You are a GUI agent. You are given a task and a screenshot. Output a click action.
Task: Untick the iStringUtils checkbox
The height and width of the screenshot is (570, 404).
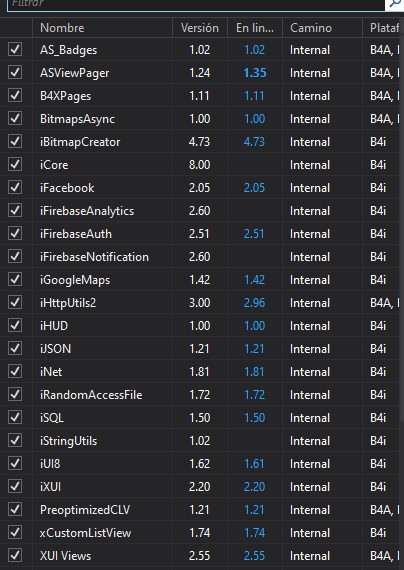15,440
